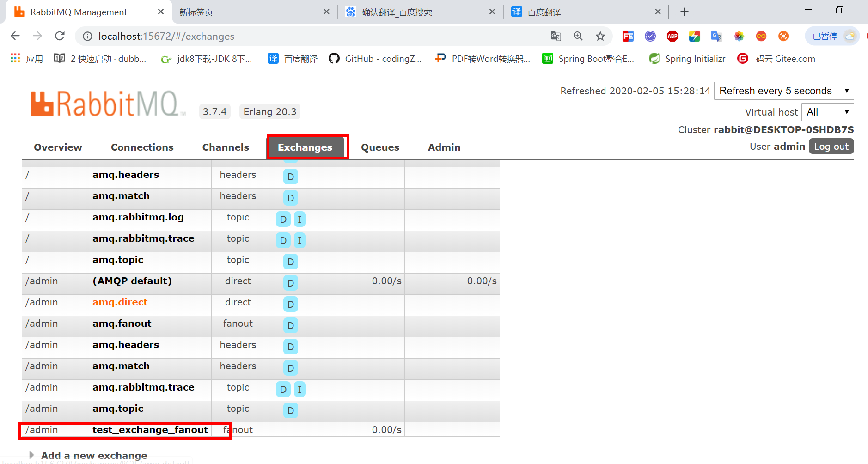The width and height of the screenshot is (868, 464).
Task: Close the RabbitMQ Management tab
Action: point(161,12)
